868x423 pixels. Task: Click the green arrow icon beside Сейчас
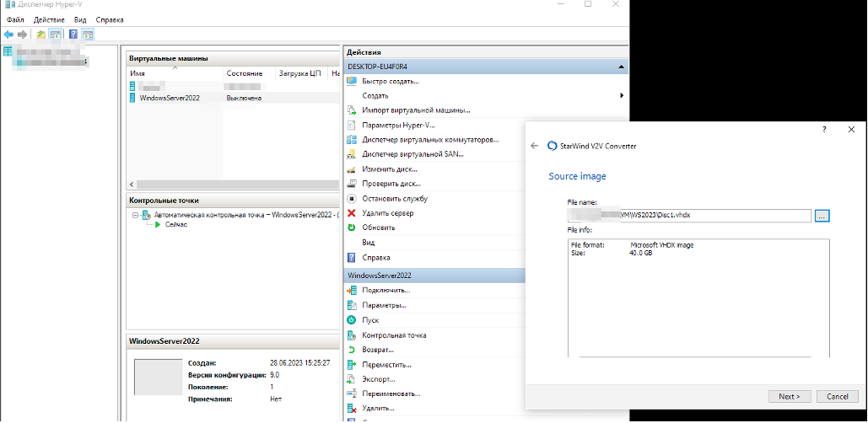pos(158,224)
